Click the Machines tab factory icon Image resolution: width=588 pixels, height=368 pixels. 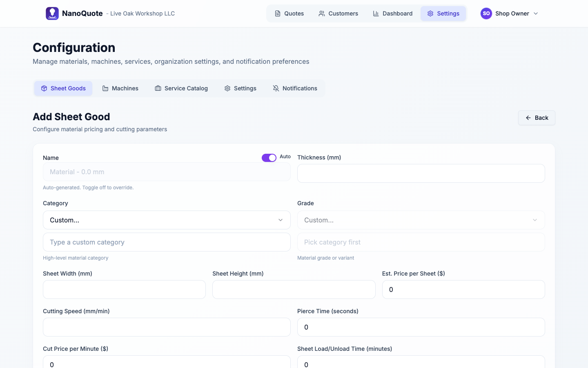[105, 88]
